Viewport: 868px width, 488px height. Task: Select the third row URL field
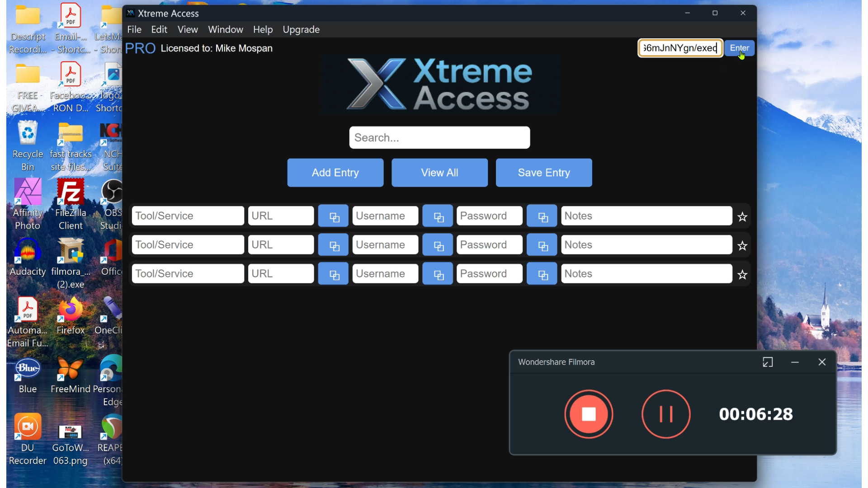click(281, 274)
